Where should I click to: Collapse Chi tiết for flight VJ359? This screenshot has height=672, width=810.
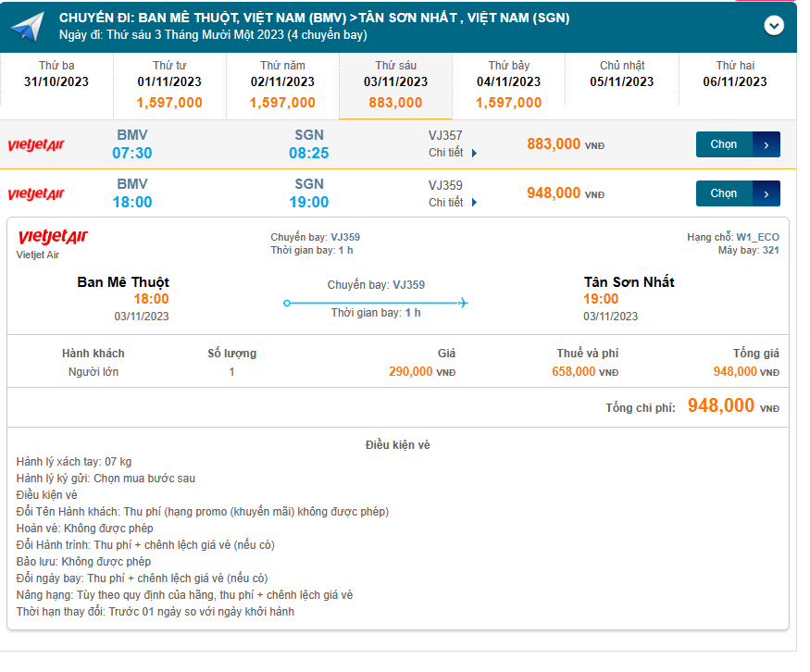(453, 202)
